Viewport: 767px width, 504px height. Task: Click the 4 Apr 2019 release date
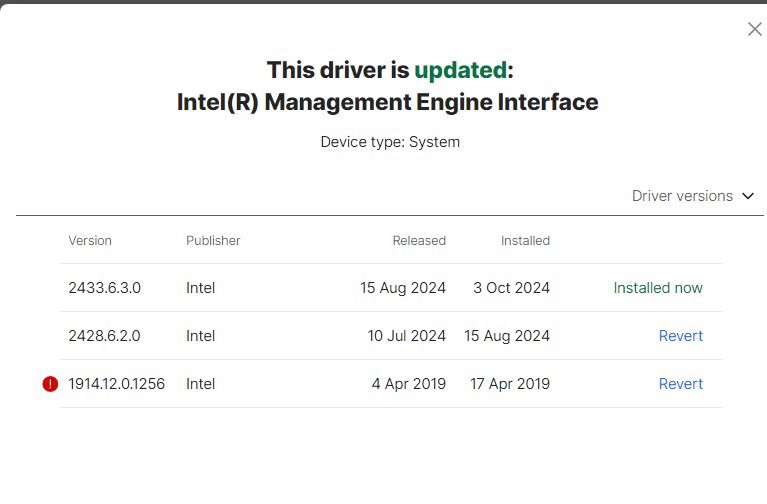409,384
